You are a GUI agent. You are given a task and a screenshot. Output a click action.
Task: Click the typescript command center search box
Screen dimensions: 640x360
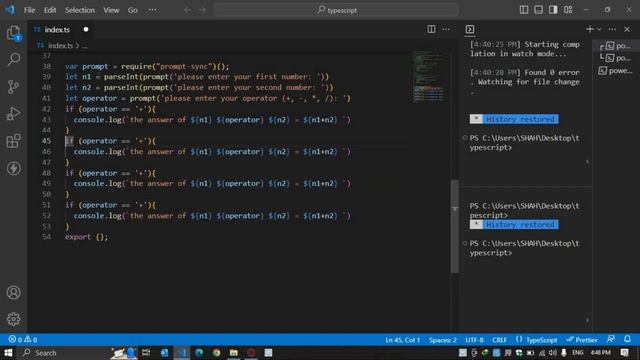(x=336, y=10)
